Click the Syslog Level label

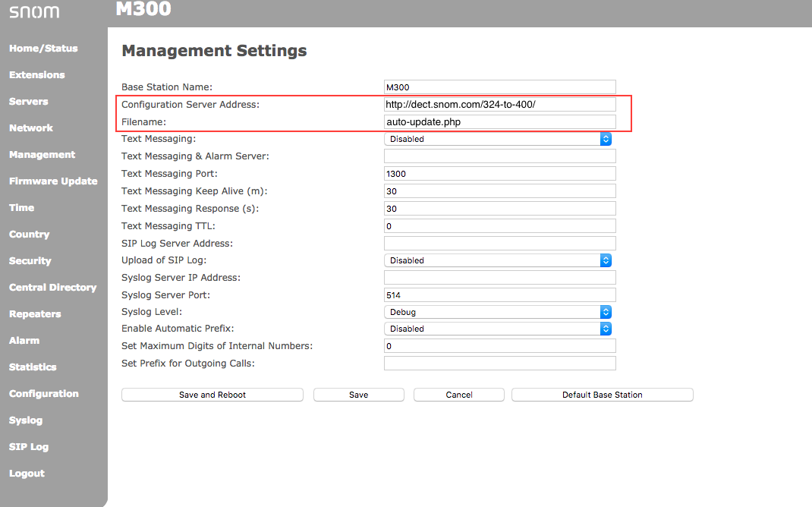pos(152,312)
